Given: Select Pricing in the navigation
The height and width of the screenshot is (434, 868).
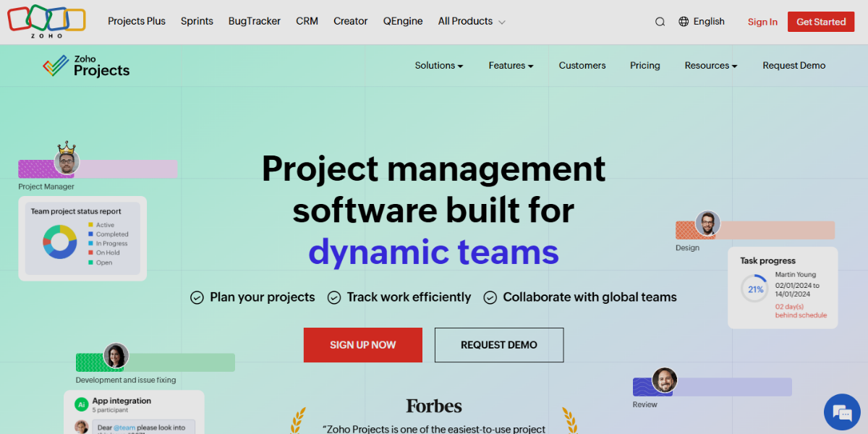Looking at the screenshot, I should click(x=644, y=65).
